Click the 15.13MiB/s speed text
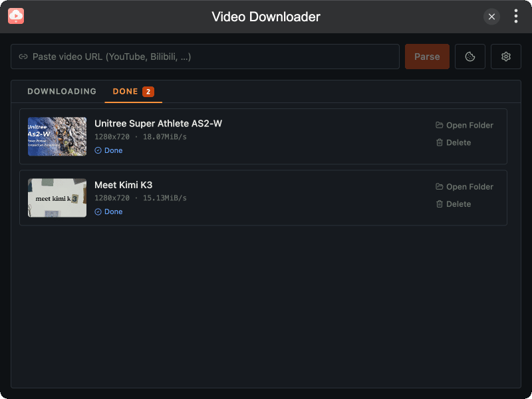Image resolution: width=532 pixels, height=399 pixels. (164, 198)
